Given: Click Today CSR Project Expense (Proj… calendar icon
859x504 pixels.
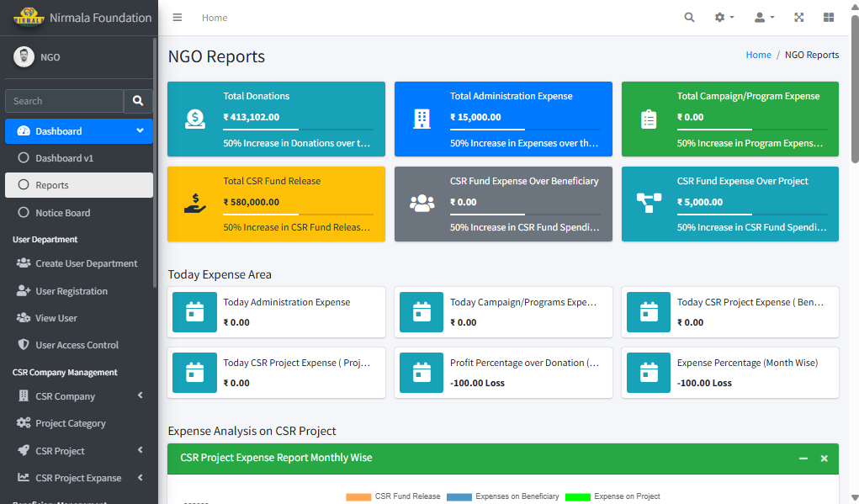Looking at the screenshot, I should click(x=195, y=373).
